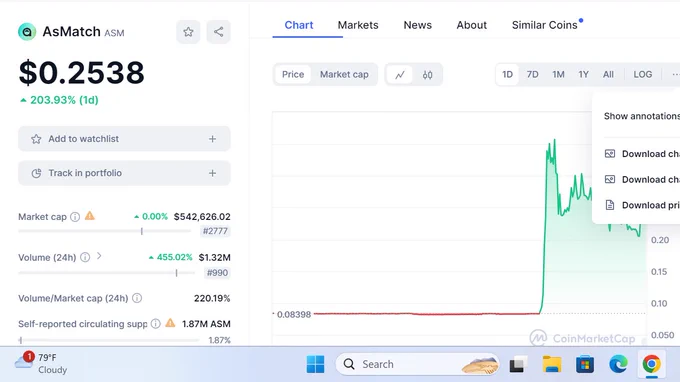Open the share icon button
Screen dimensions: 680x382
click(219, 32)
